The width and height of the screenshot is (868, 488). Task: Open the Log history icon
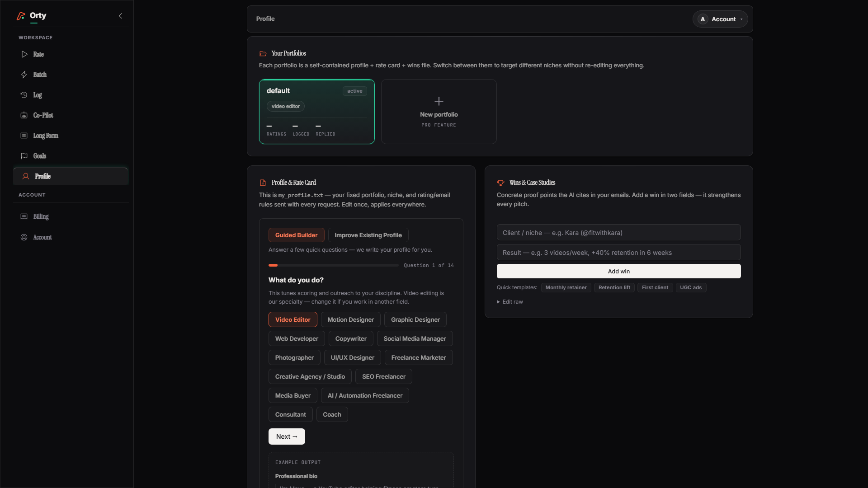coord(24,95)
